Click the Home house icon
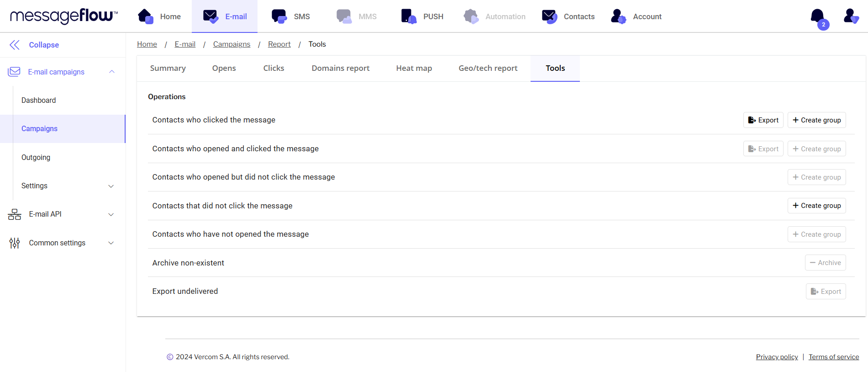This screenshot has height=372, width=868. (x=146, y=16)
